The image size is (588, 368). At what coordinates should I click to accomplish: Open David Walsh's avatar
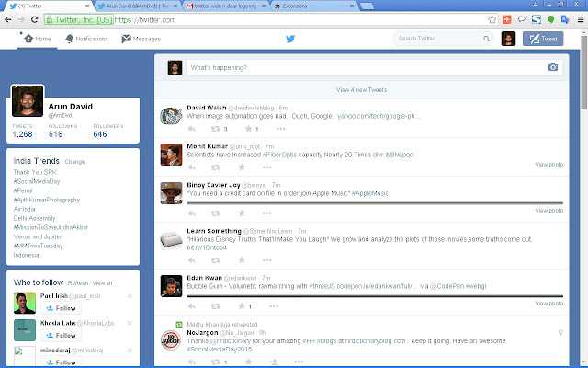[x=171, y=116]
